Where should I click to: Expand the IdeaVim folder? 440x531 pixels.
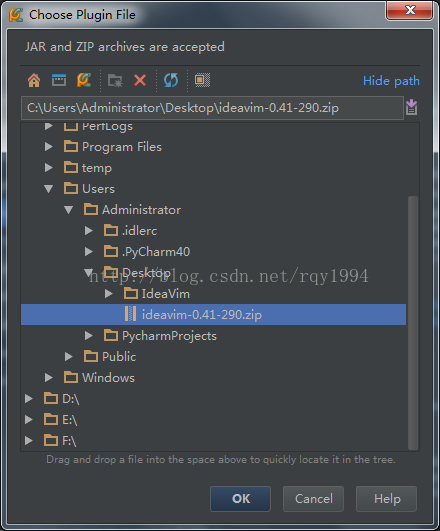(x=108, y=294)
